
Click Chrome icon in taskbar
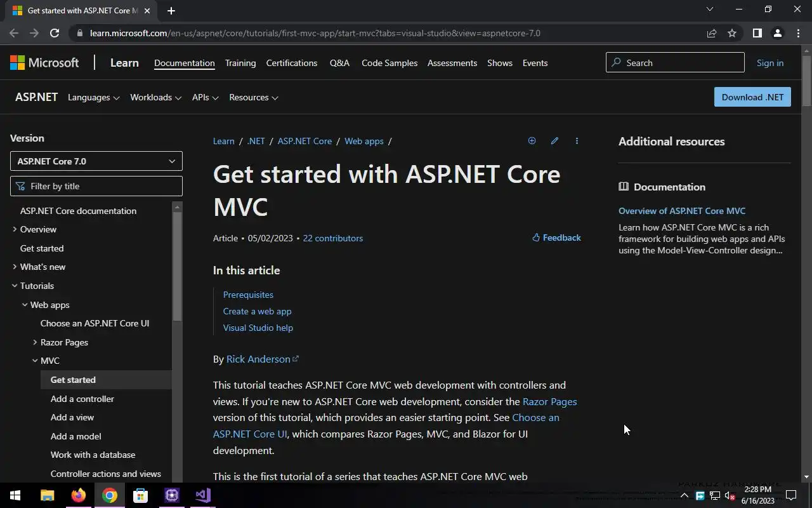coord(110,495)
